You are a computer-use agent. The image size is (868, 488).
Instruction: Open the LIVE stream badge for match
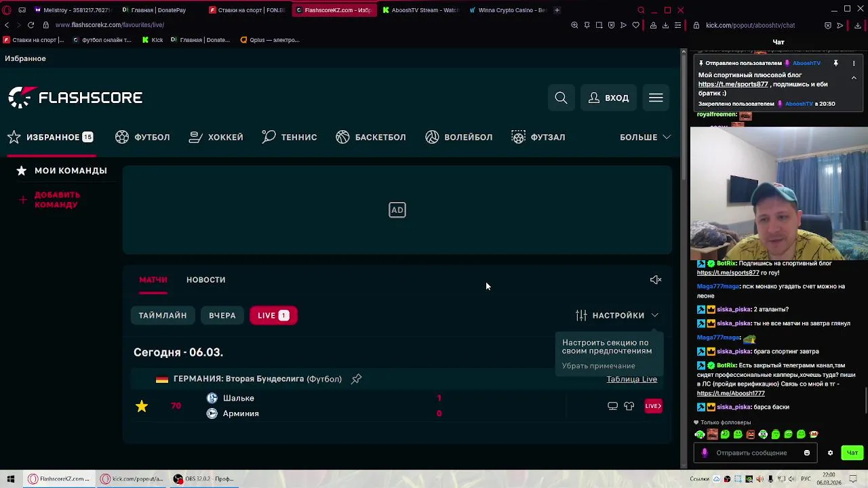pyautogui.click(x=653, y=406)
